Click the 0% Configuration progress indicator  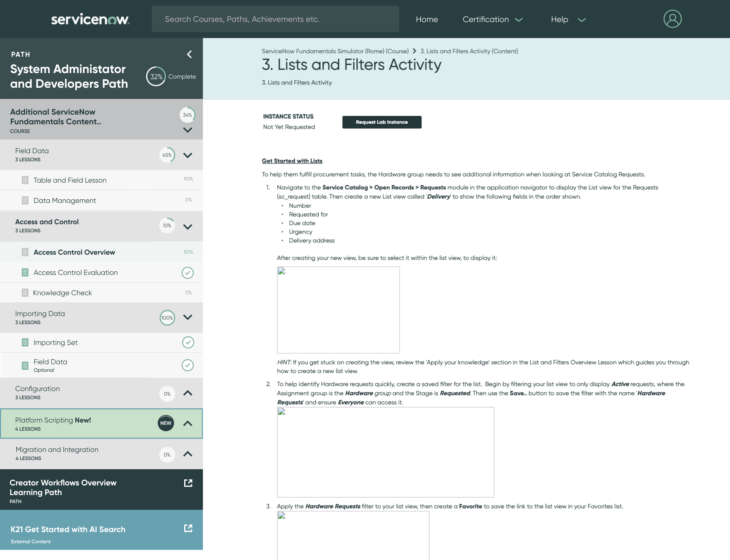167,394
